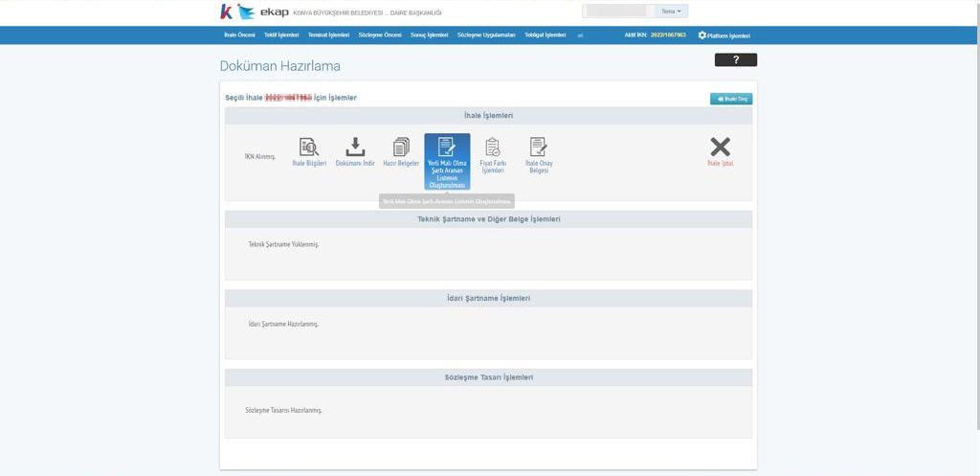Expand the Tema dropdown

(673, 11)
